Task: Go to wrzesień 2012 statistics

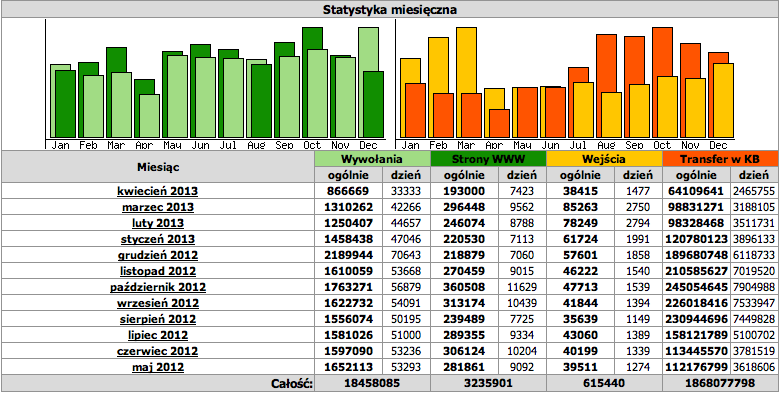Action: (157, 303)
